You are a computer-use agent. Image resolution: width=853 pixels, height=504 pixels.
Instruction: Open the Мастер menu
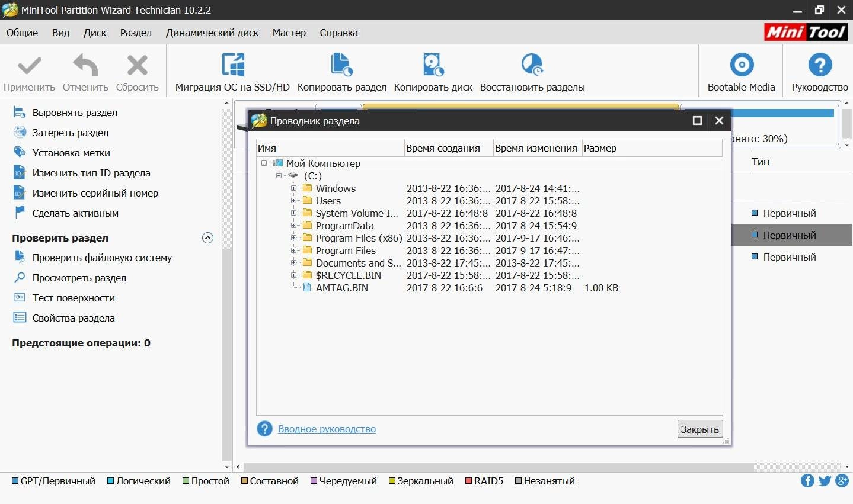(289, 33)
